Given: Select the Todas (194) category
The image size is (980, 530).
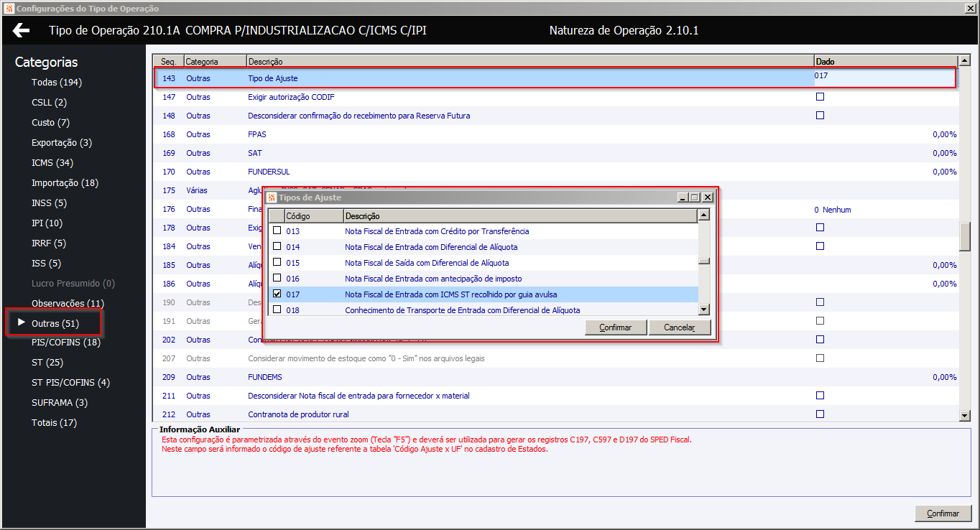Looking at the screenshot, I should (57, 83).
